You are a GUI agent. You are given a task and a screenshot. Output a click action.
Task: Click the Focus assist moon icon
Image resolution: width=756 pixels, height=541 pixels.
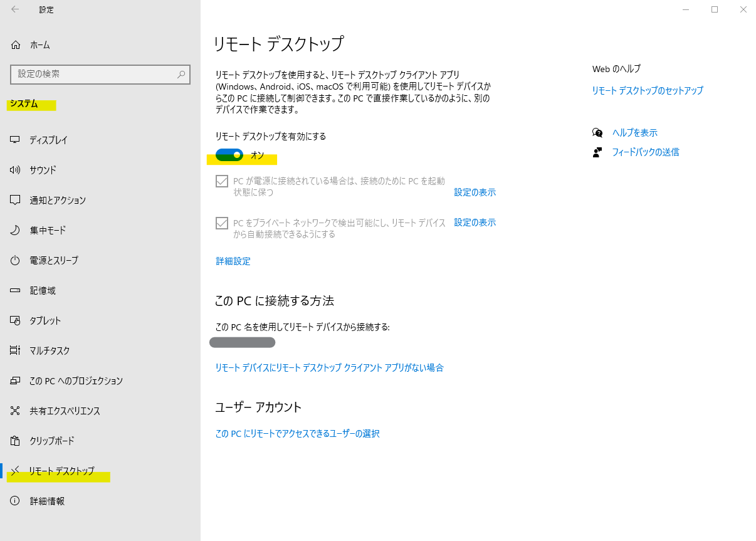pyautogui.click(x=16, y=230)
